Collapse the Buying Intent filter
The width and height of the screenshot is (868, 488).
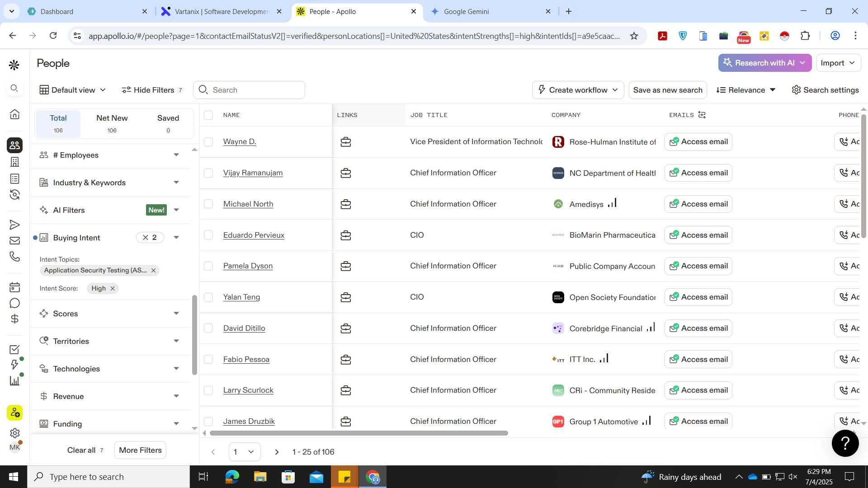click(176, 238)
